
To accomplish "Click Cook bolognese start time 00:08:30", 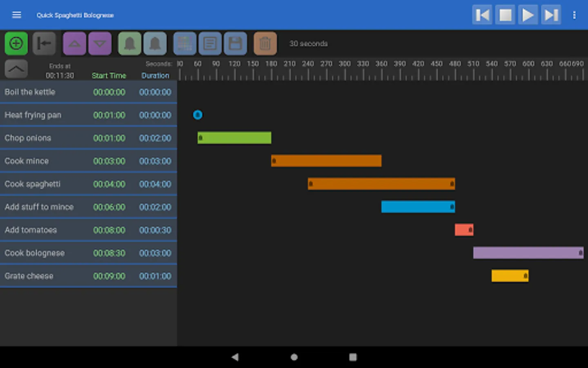I will [109, 253].
